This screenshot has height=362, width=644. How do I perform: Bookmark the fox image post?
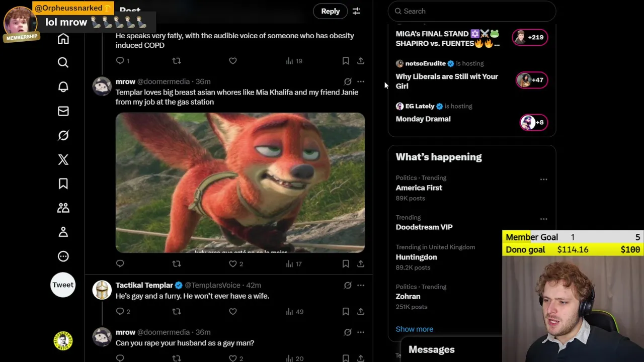pos(346,263)
